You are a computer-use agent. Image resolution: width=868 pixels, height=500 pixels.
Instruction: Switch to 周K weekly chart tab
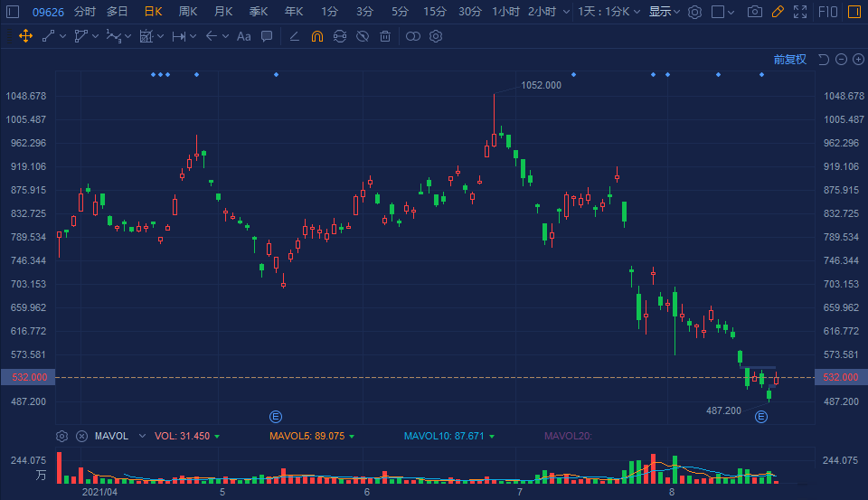click(x=188, y=12)
